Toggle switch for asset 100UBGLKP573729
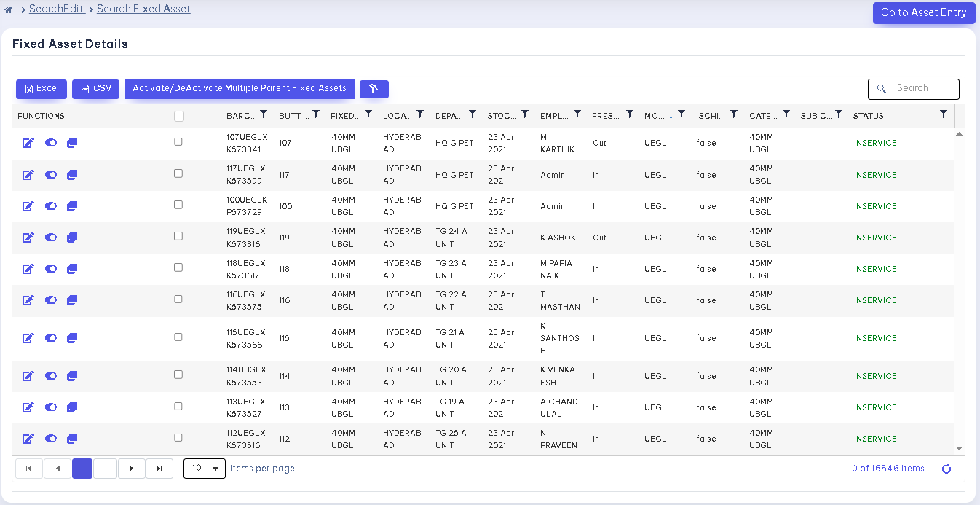Viewport: 980px width, 505px height. (50, 206)
